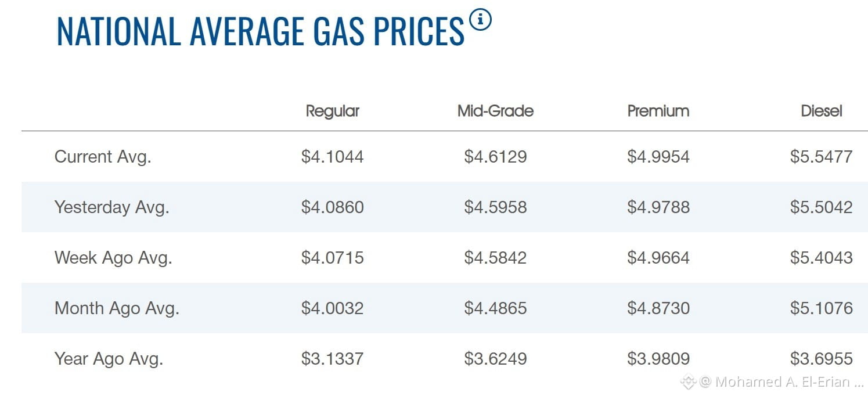Viewport: 868px width, 396px height.
Task: Click the Month Ago Avg. row label
Action: pos(117,308)
